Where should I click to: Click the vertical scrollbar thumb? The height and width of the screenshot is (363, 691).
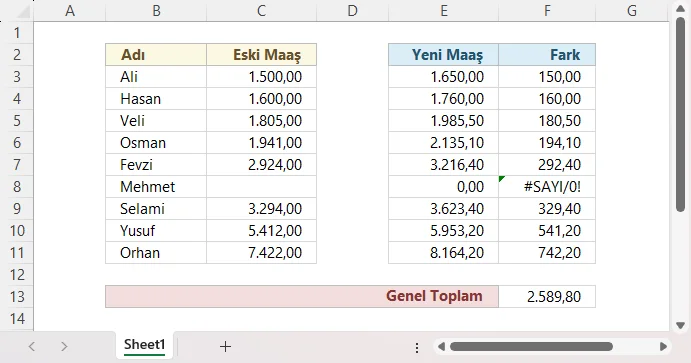click(x=680, y=115)
